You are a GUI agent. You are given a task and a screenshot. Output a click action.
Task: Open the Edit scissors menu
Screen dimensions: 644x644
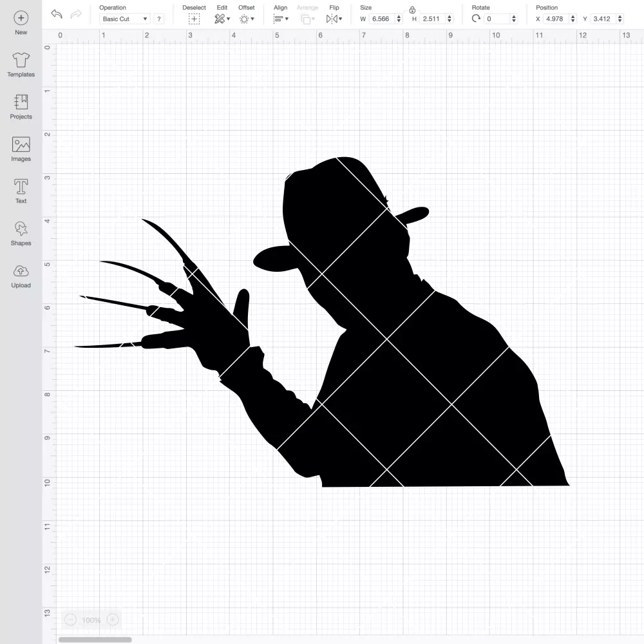pyautogui.click(x=222, y=19)
